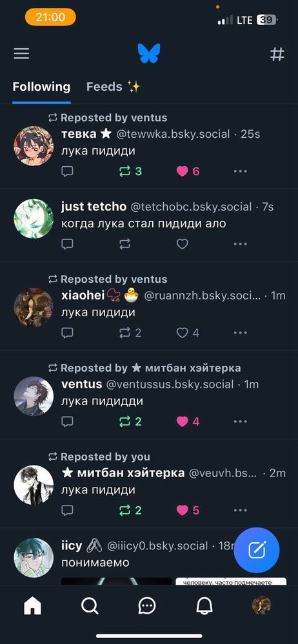Open more options on ventus's post
The image size is (298, 644).
[x=241, y=421]
